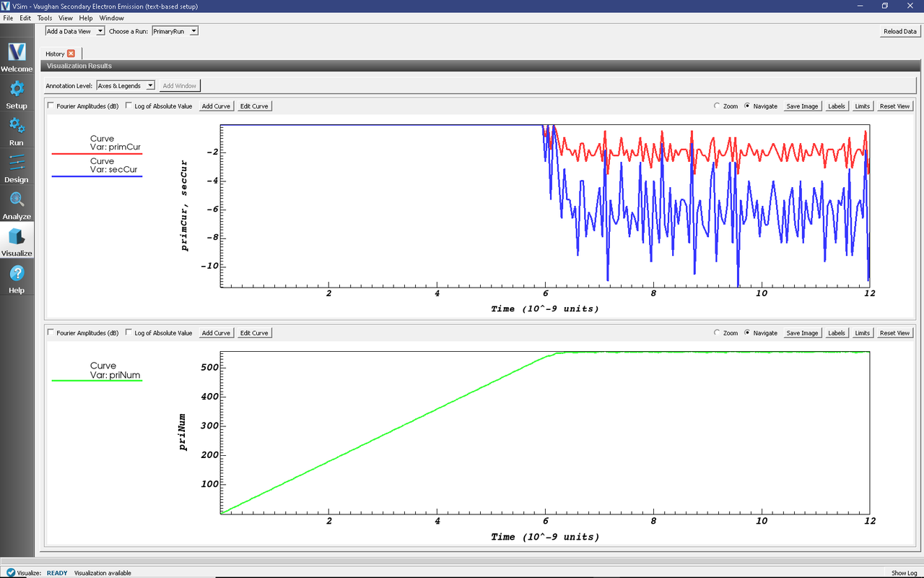The height and width of the screenshot is (578, 924).
Task: Open Labels for bottom plot
Action: point(837,333)
